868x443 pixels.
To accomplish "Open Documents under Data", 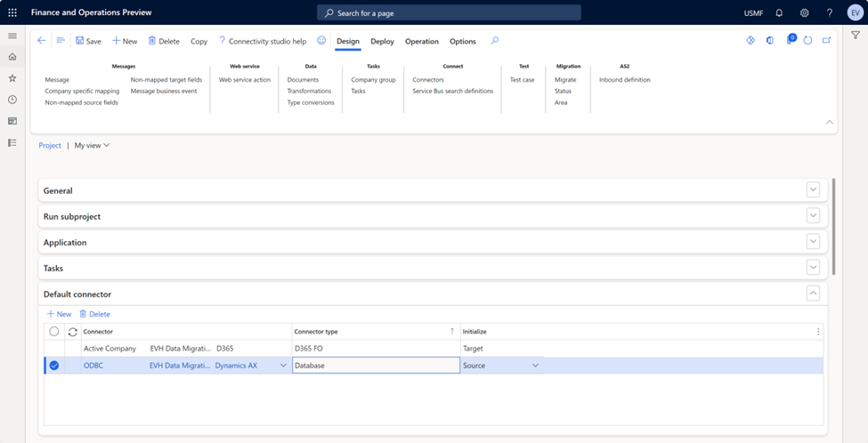I will [x=303, y=80].
